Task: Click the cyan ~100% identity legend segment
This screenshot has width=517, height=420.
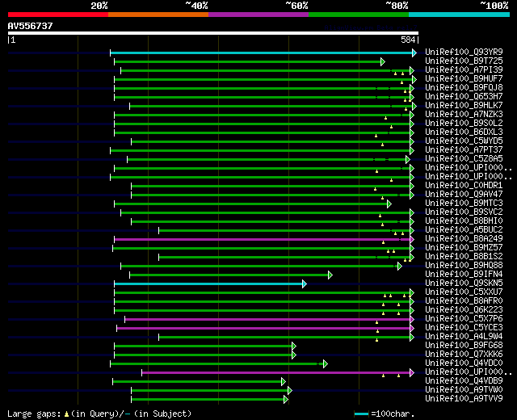Action: coord(459,15)
